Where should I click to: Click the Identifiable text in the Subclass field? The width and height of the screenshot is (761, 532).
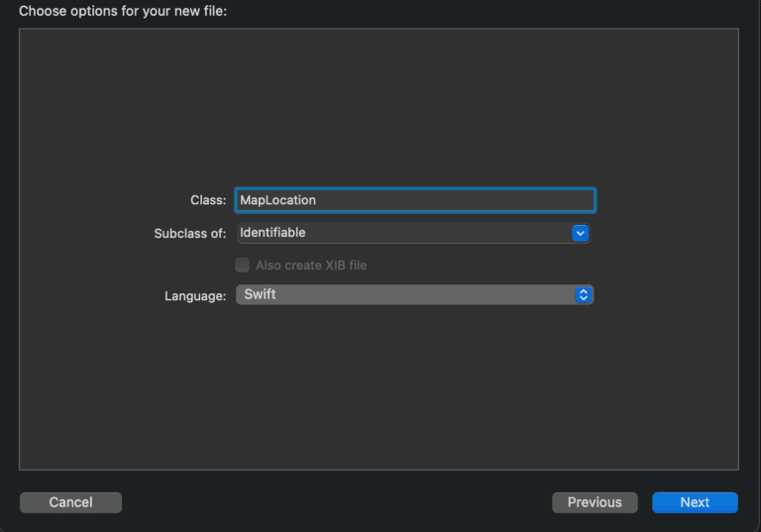(272, 233)
